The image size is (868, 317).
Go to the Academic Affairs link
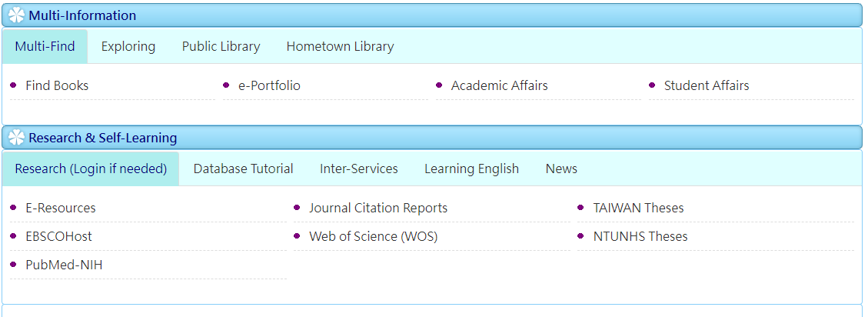pos(499,86)
